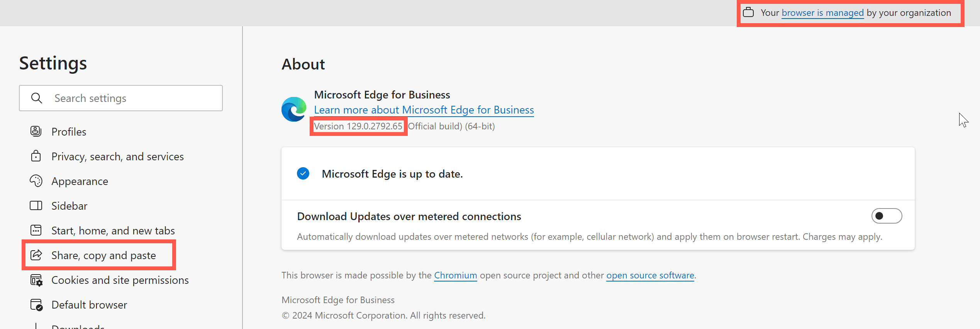Open Learn more about Edge for Business
The image size is (980, 329).
click(x=424, y=110)
